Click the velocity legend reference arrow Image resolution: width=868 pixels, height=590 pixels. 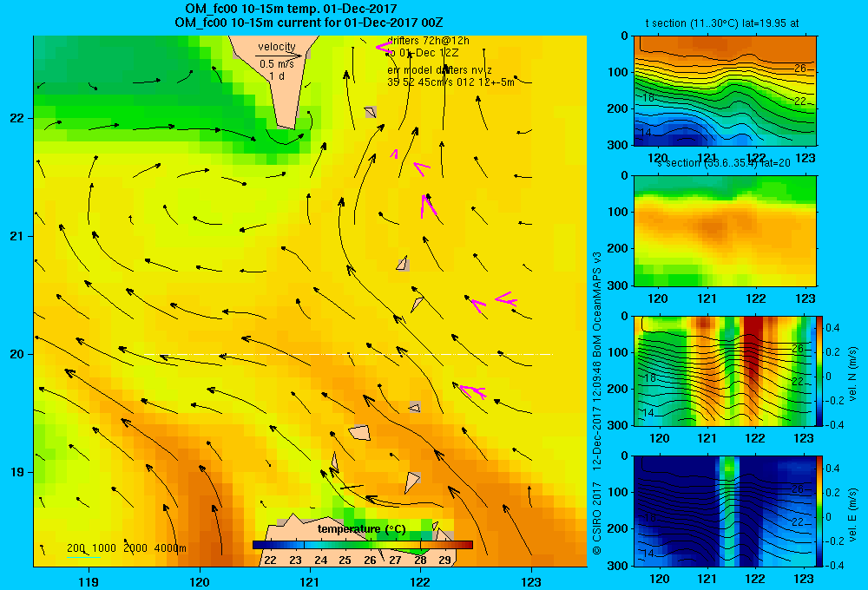[x=279, y=56]
